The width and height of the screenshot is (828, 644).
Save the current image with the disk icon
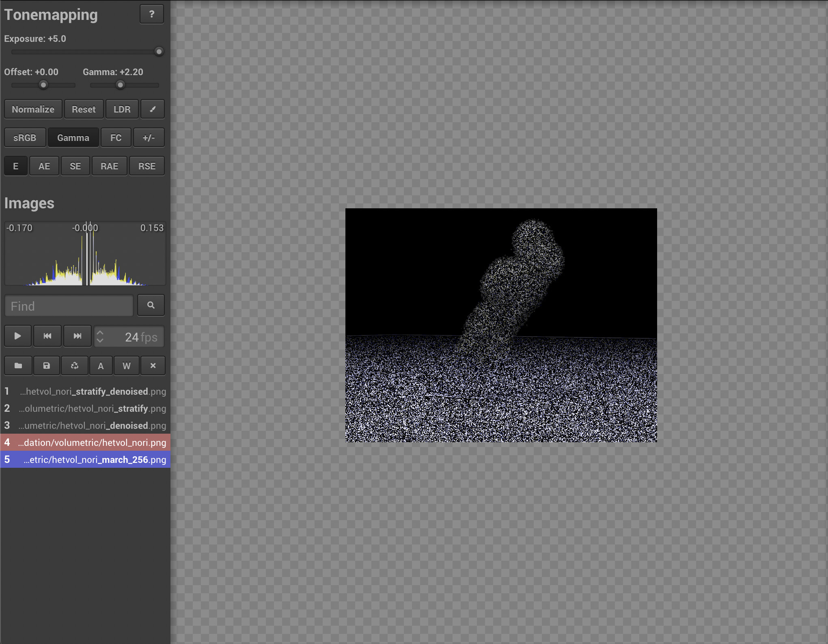(47, 366)
